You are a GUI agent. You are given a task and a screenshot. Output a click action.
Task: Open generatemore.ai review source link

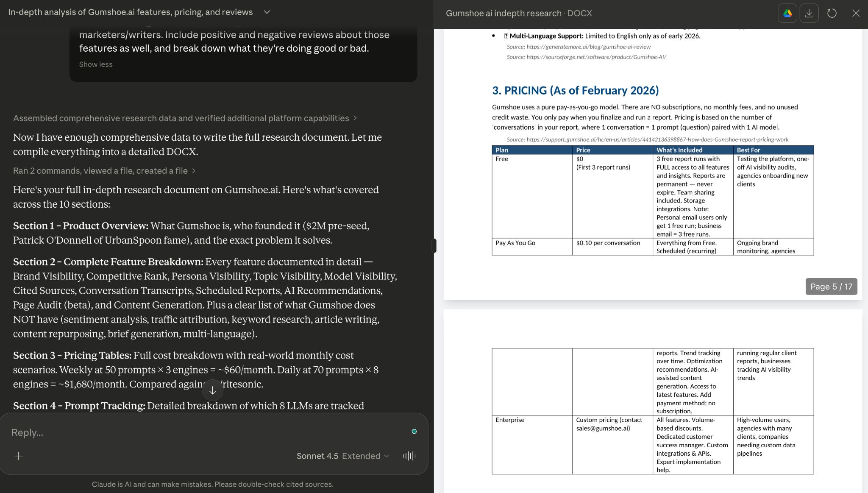click(588, 47)
